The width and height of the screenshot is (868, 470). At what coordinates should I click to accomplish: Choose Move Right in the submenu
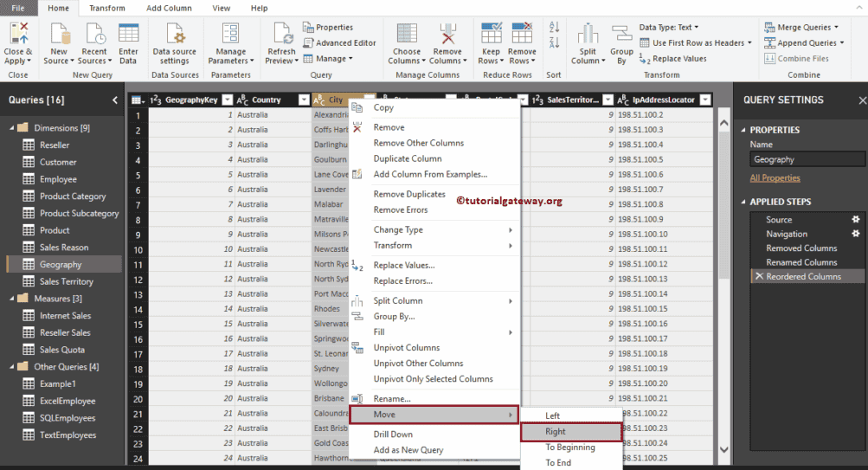coord(571,431)
